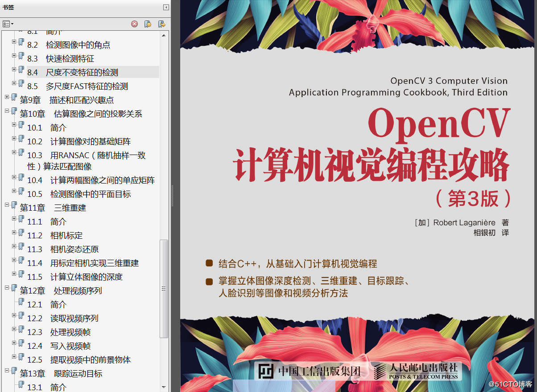
Task: Expand current bookmark using arrow bookmark icon
Action: click(161, 24)
